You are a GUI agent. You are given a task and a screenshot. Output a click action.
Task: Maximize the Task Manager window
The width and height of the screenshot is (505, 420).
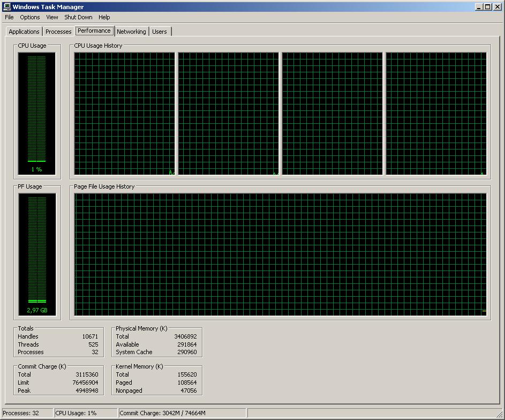(x=488, y=7)
